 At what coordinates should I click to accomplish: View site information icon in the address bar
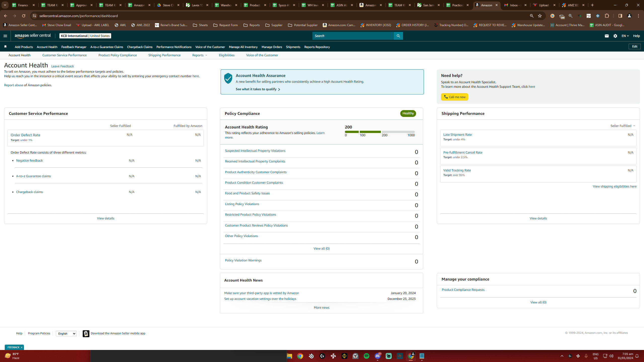[x=34, y=16]
